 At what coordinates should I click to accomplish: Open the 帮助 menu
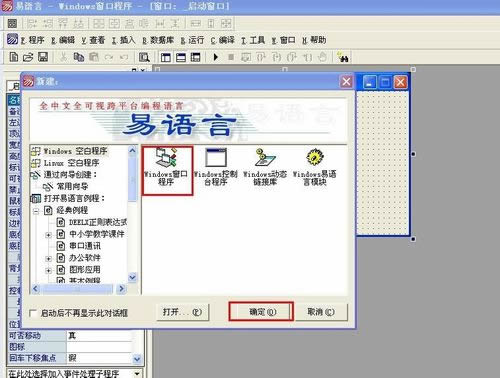click(x=314, y=40)
